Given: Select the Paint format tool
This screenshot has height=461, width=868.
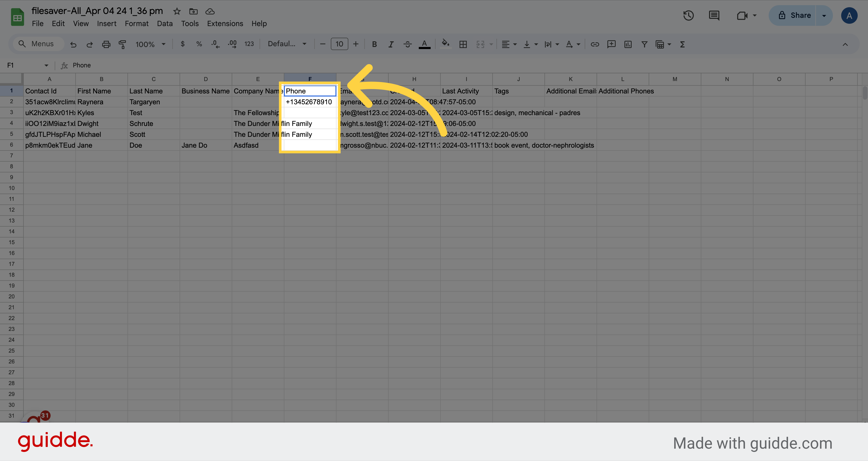Looking at the screenshot, I should [x=122, y=44].
